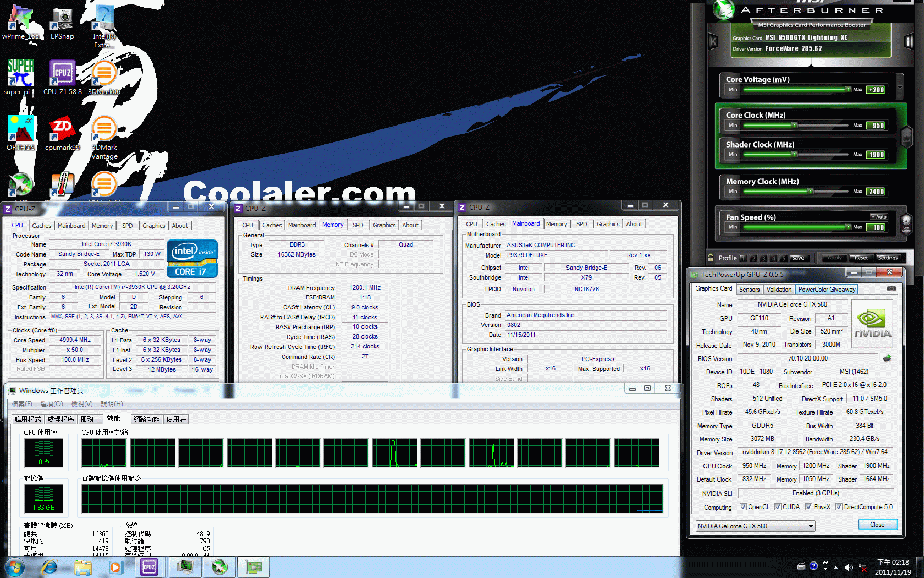
Task: Select Afterburner profile slot 3
Action: [764, 258]
